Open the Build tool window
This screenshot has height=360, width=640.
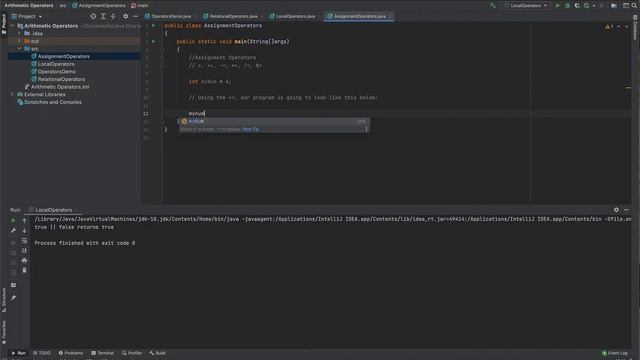[158, 353]
